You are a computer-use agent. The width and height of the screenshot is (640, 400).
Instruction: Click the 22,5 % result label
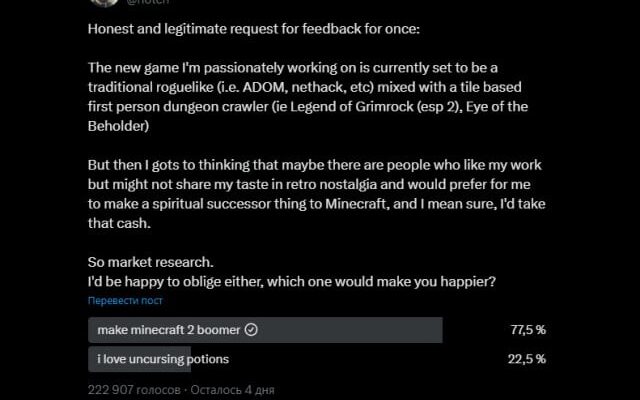tap(527, 359)
